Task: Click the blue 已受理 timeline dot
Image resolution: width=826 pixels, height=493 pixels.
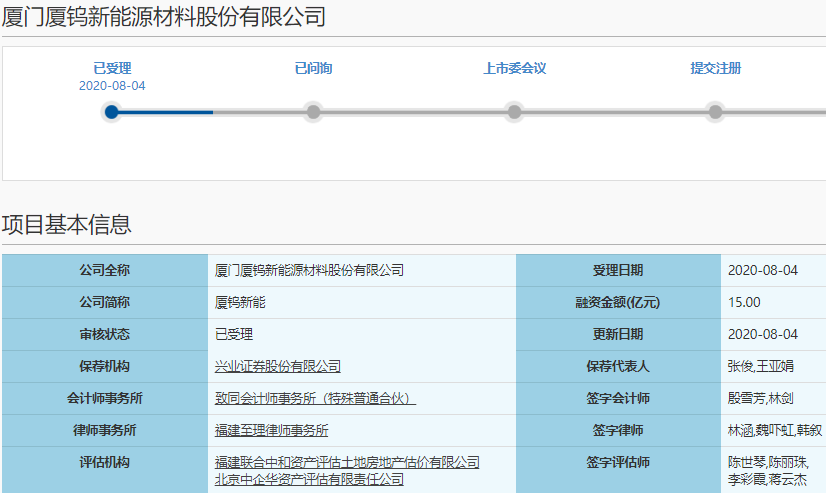Action: tap(112, 112)
